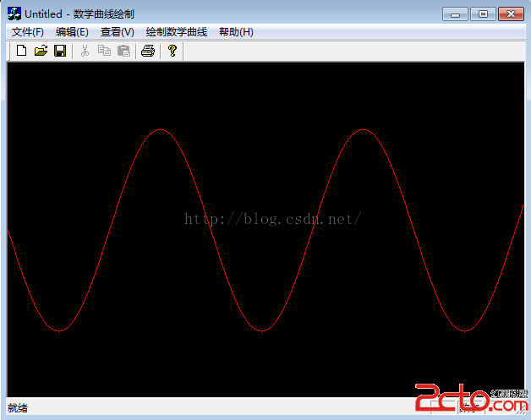Open a file with the folder icon
The image size is (531, 420).
[x=41, y=51]
